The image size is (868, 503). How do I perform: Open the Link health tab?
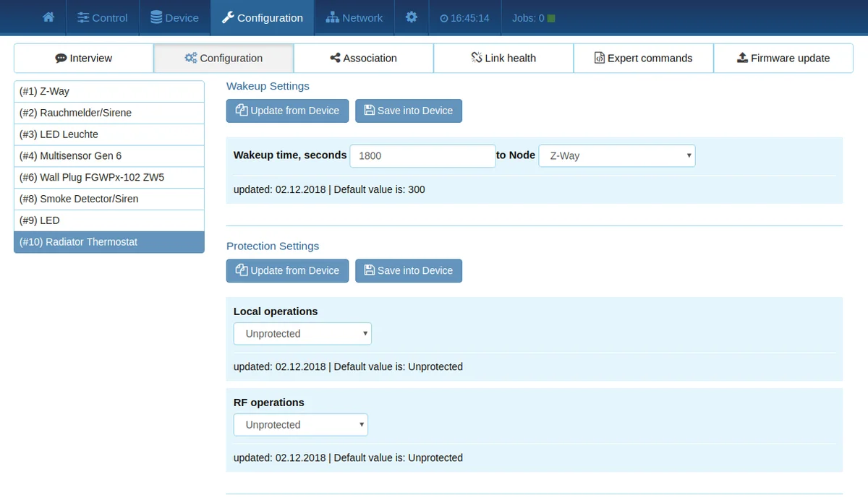(x=503, y=59)
